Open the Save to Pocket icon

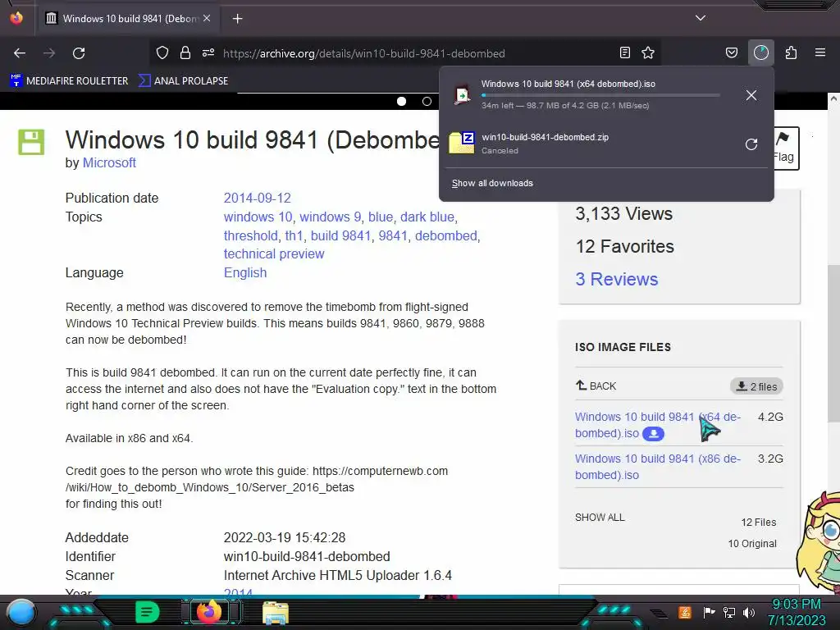731,52
